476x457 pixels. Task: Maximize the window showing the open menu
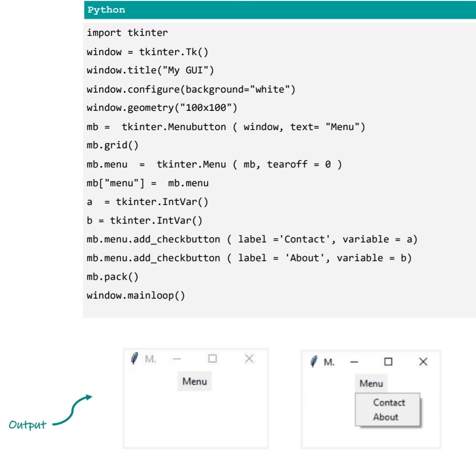click(388, 362)
